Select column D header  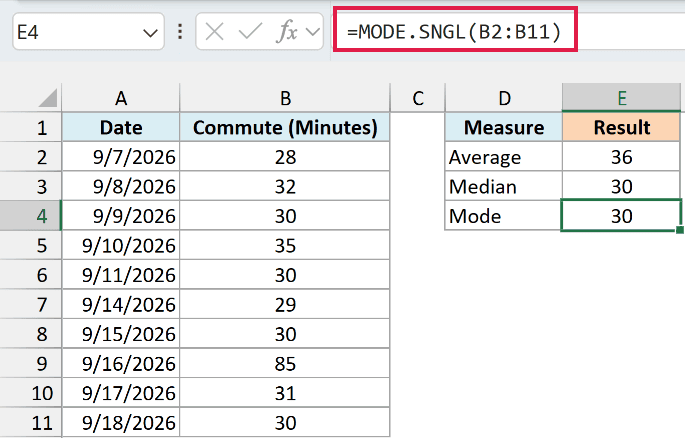(x=504, y=98)
